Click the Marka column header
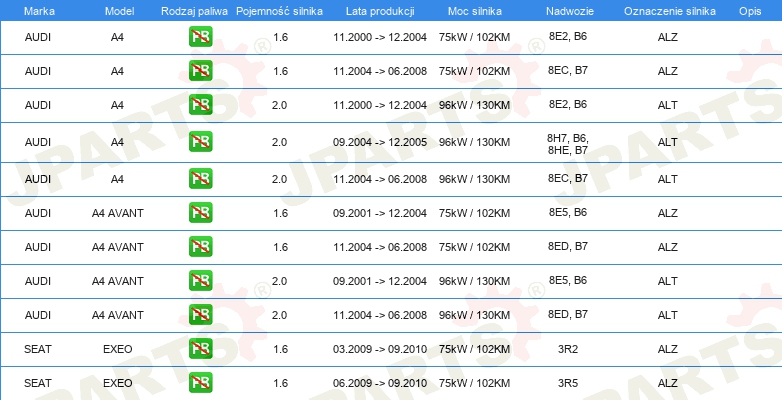Viewport: 782px width, 400px height. click(x=39, y=11)
